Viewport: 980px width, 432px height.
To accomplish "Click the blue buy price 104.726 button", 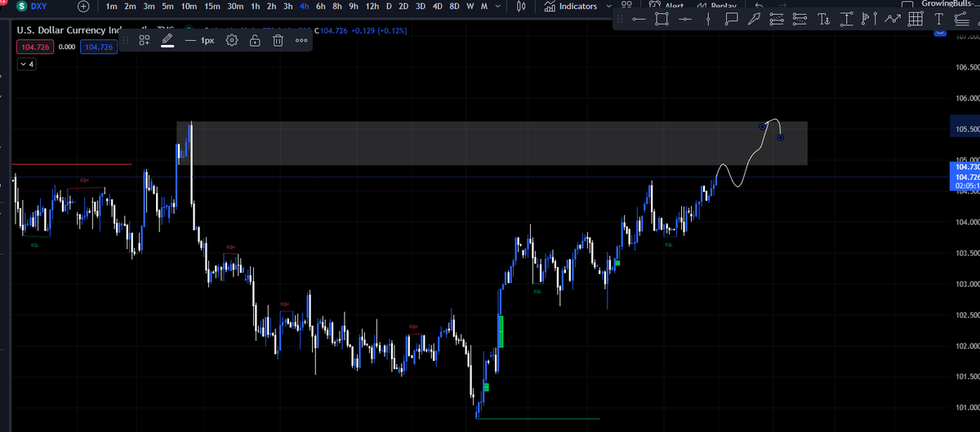I will click(100, 47).
